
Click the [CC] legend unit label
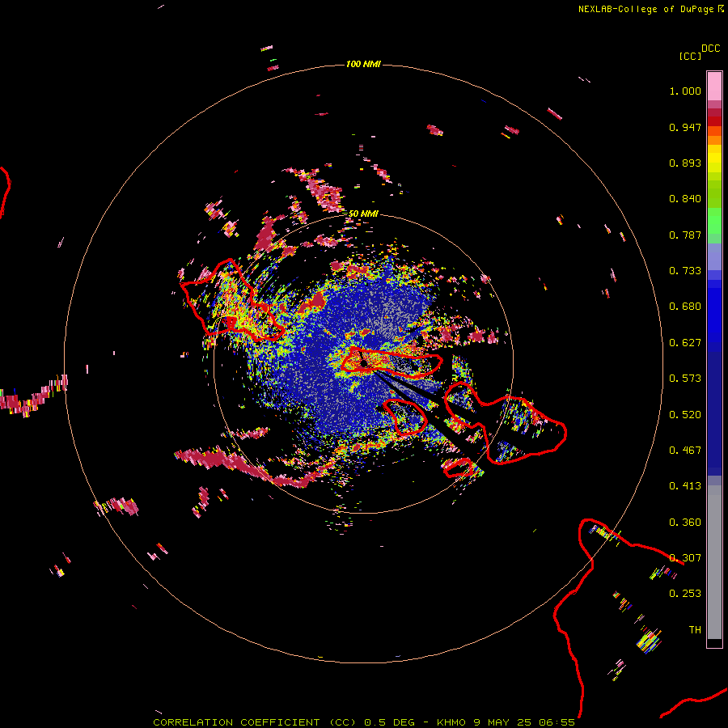pos(690,56)
